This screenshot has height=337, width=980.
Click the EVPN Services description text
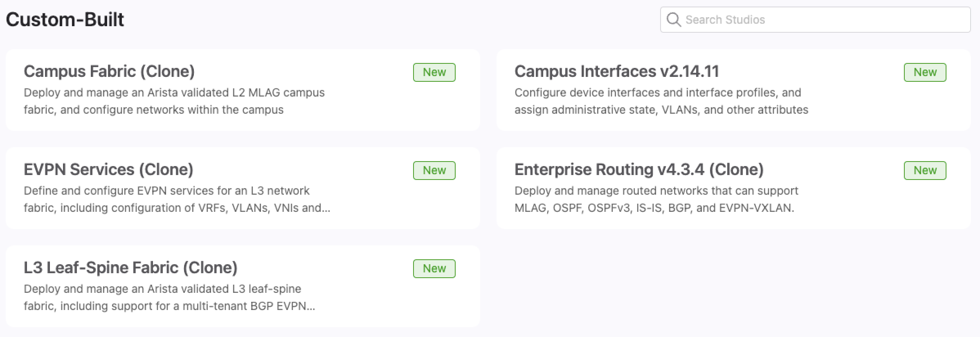pyautogui.click(x=177, y=199)
